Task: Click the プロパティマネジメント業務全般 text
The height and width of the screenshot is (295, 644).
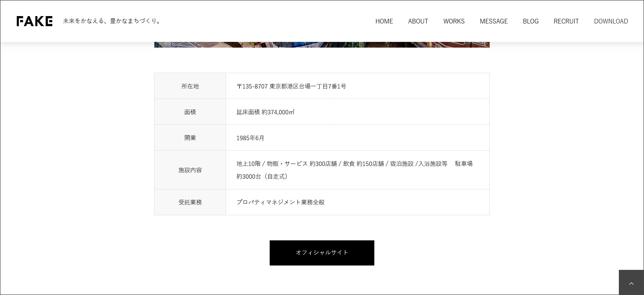Action: (280, 202)
